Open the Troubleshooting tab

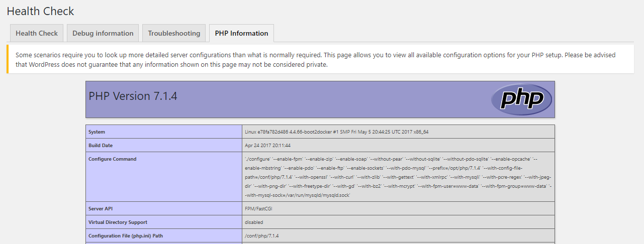(x=174, y=33)
